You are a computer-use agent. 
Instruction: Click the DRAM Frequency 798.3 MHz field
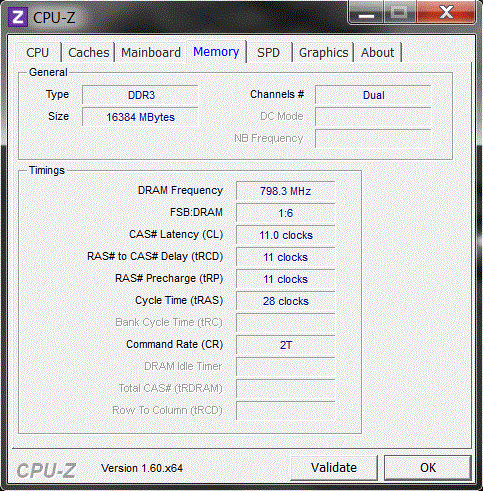click(x=286, y=191)
